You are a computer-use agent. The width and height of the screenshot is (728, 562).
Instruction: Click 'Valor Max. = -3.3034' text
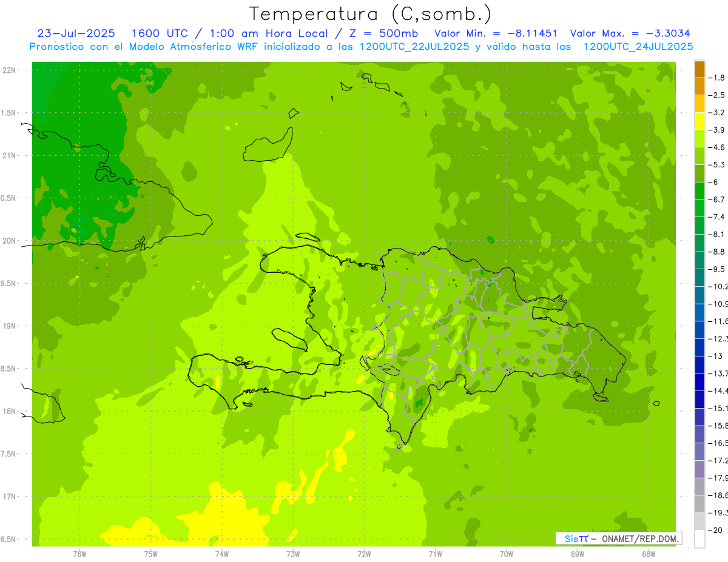(630, 33)
